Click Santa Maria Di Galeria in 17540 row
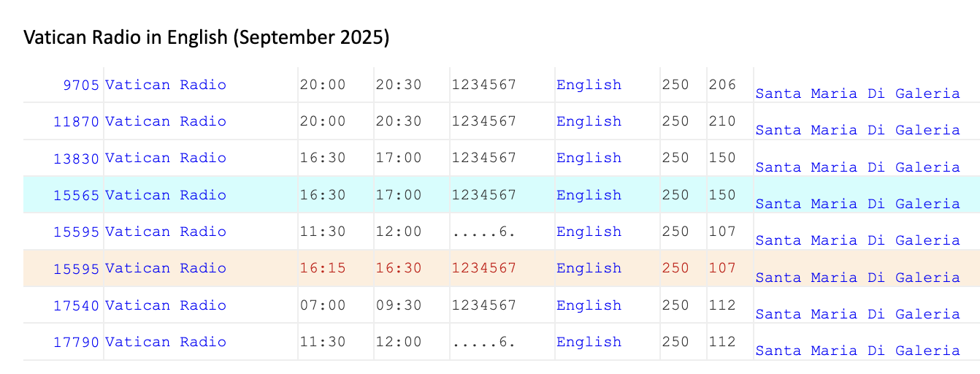This screenshot has width=980, height=374. coord(857,314)
